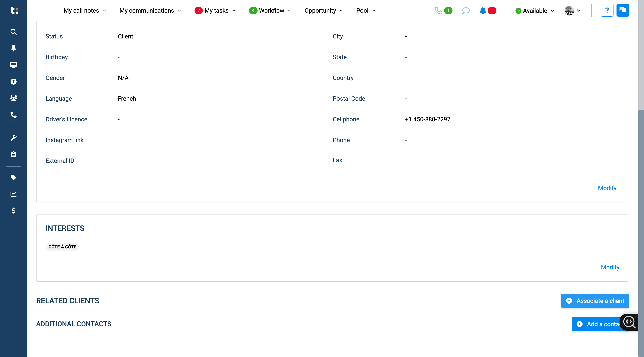This screenshot has height=357, width=644.
Task: Click the Associate a client button
Action: (595, 301)
